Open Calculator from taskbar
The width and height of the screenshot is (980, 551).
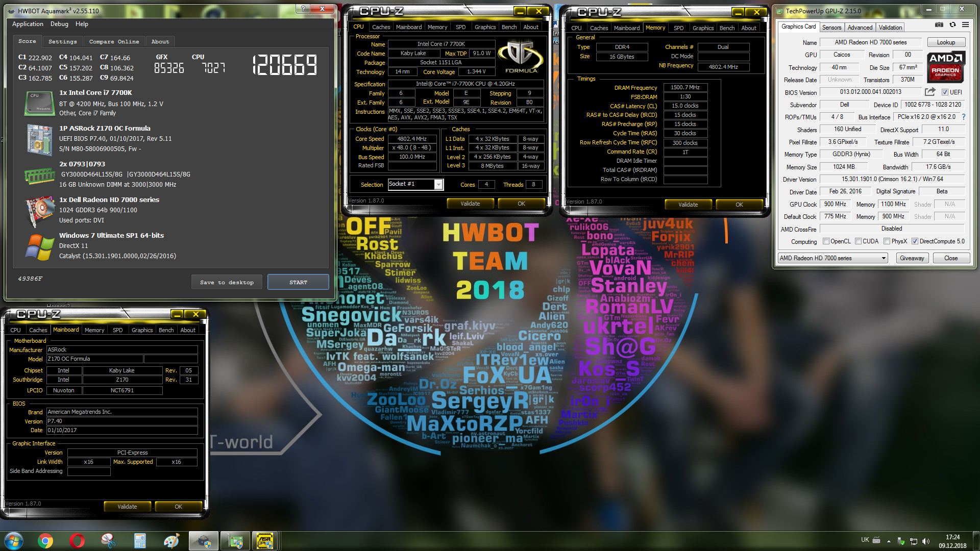click(140, 541)
